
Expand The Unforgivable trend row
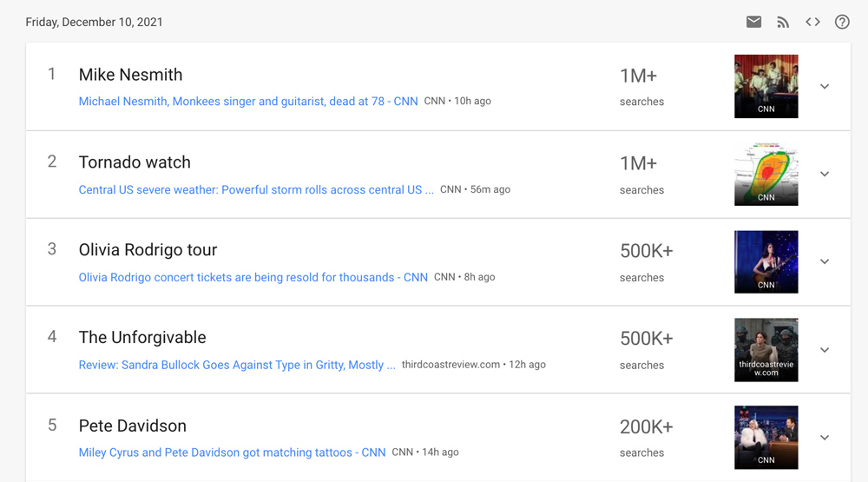point(825,350)
